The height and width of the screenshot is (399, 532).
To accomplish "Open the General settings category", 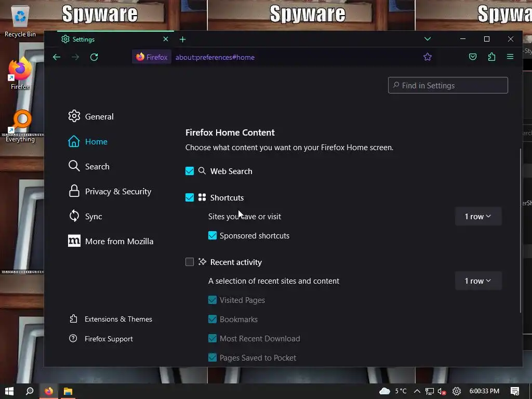I will point(91,116).
